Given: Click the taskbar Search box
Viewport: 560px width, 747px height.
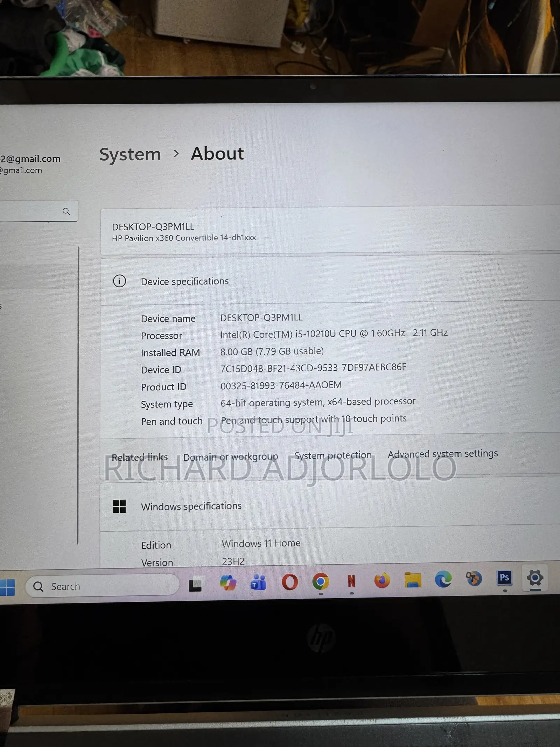Looking at the screenshot, I should coord(102,586).
